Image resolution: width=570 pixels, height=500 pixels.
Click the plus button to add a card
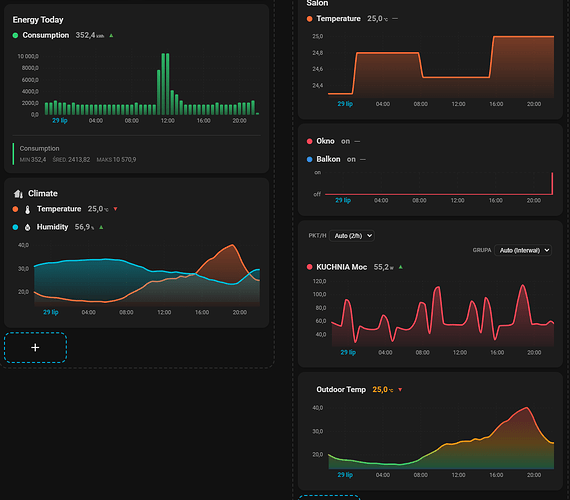coord(35,347)
